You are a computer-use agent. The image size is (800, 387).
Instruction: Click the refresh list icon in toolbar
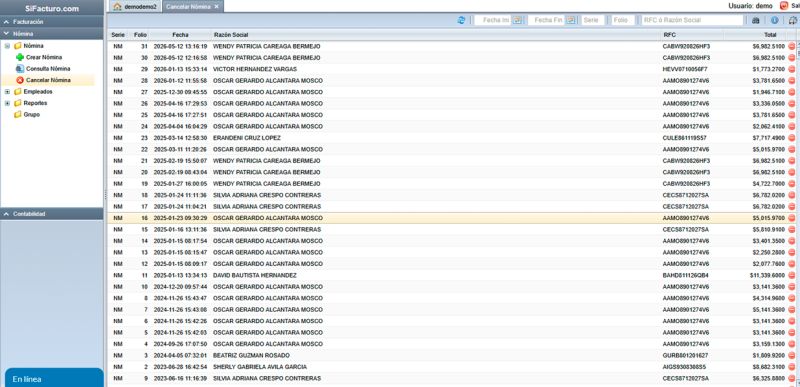pyautogui.click(x=461, y=20)
